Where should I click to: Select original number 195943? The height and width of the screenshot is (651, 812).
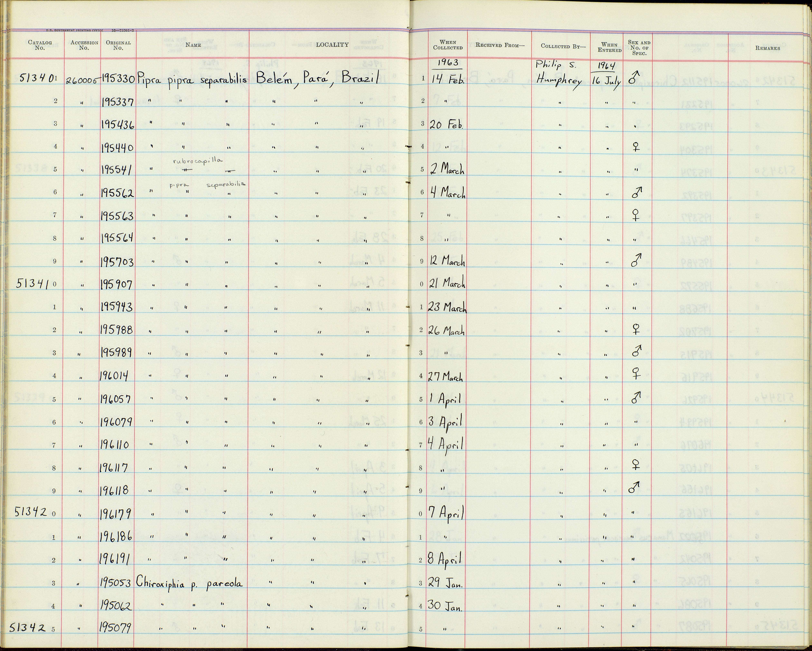(117, 307)
